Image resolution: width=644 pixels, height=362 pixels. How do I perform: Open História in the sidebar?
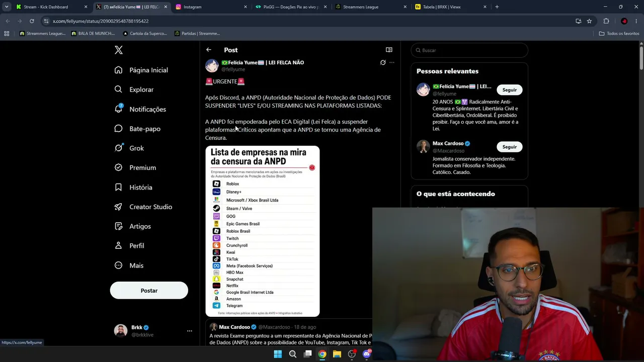pyautogui.click(x=134, y=187)
